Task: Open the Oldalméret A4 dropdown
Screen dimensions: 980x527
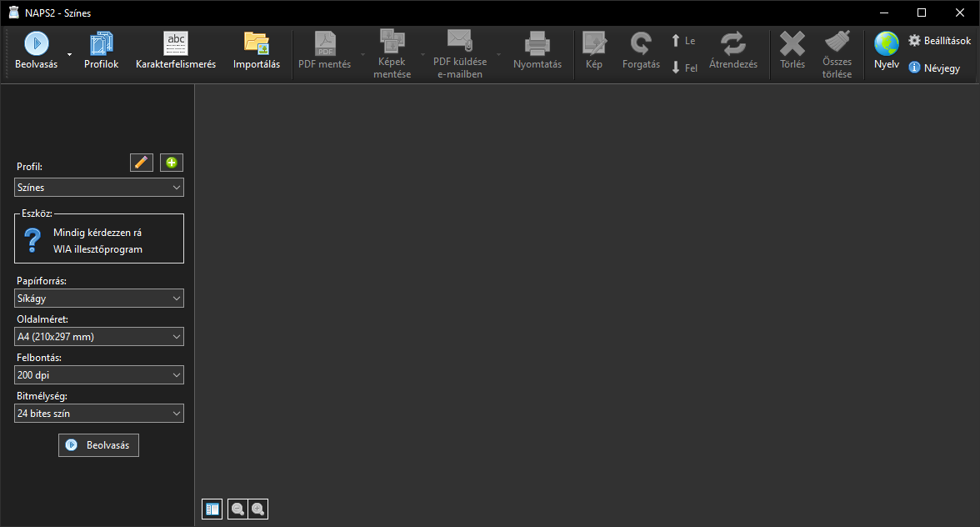Action: (99, 337)
